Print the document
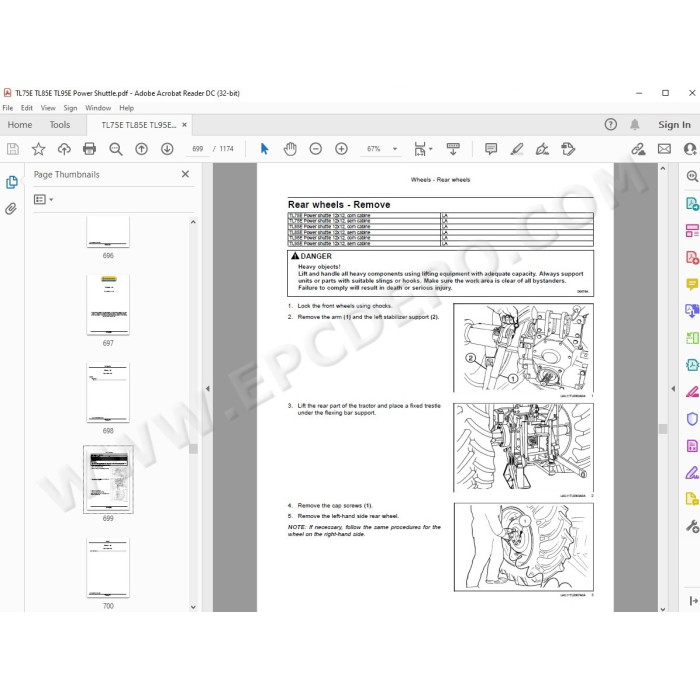The width and height of the screenshot is (700, 700). pyautogui.click(x=90, y=149)
